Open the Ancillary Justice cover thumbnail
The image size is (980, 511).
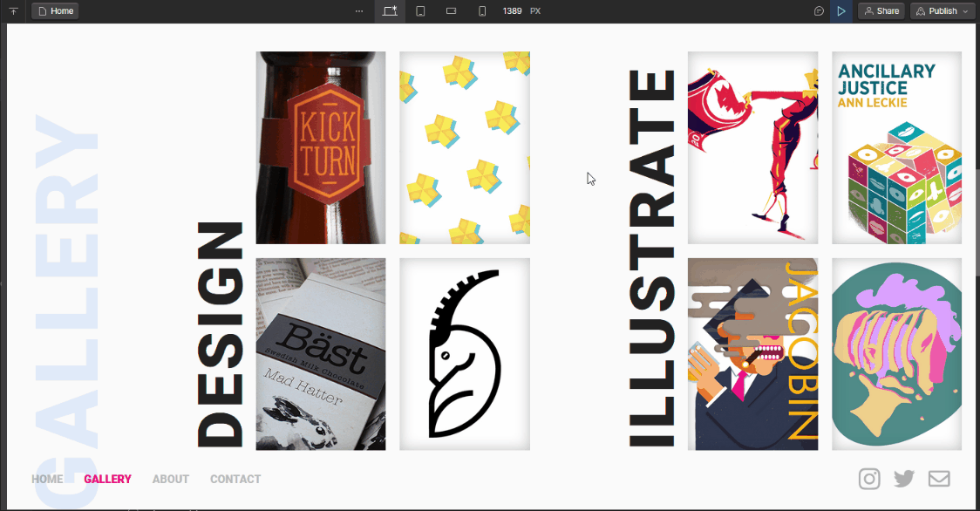(x=896, y=147)
